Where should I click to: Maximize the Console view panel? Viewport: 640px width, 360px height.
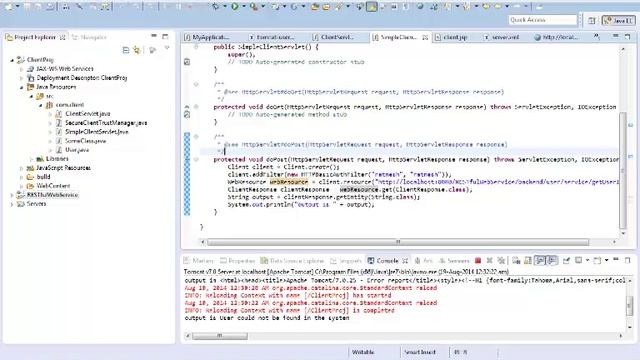click(627, 260)
